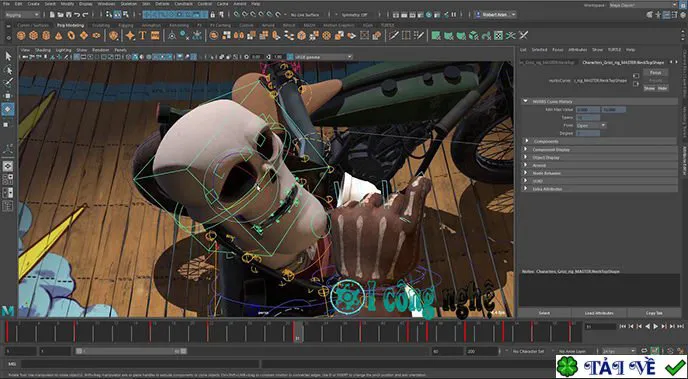
Task: Activate the Select tool arrow in toolbox
Action: [8, 56]
